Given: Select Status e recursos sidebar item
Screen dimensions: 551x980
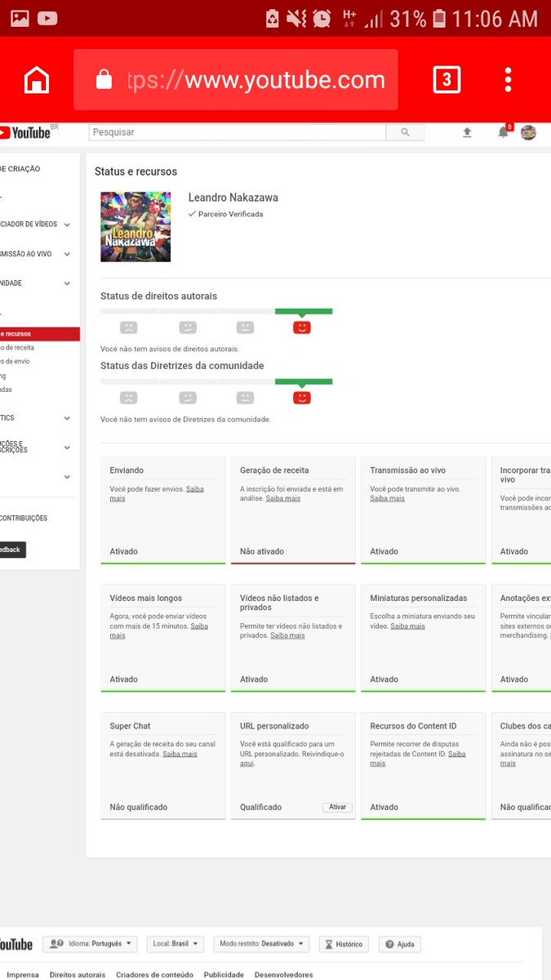Looking at the screenshot, I should pos(40,334).
